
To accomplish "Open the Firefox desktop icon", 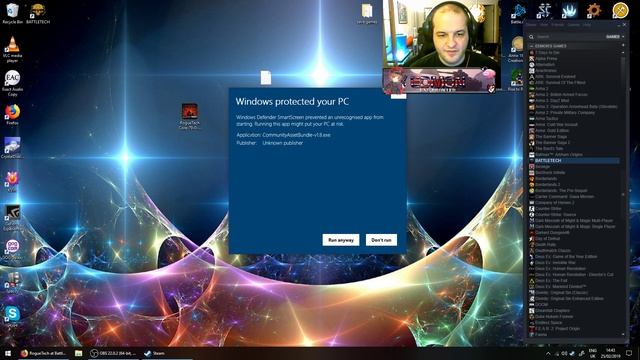I will (12, 114).
